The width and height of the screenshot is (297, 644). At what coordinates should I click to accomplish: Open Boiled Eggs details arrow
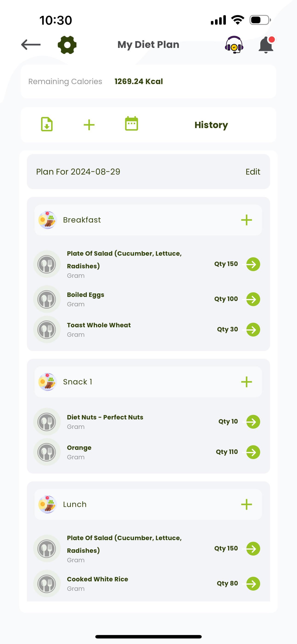coord(253,299)
